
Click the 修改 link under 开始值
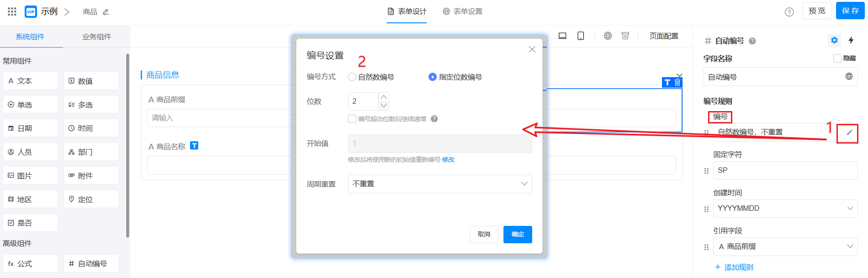(x=448, y=160)
